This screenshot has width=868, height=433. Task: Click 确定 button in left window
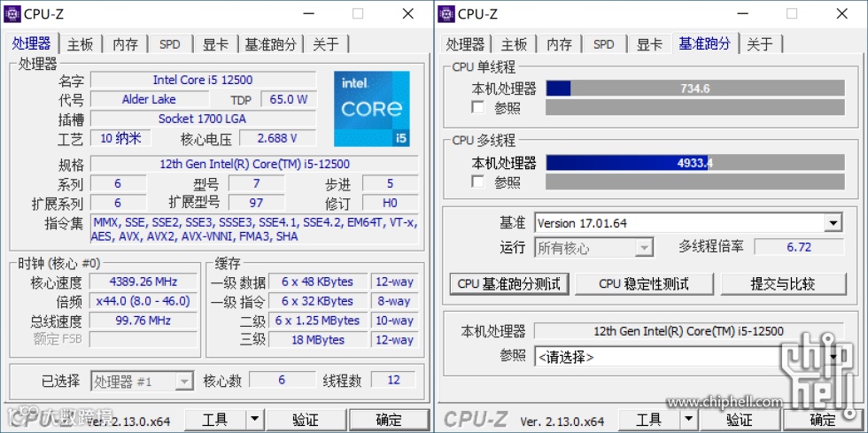(389, 419)
